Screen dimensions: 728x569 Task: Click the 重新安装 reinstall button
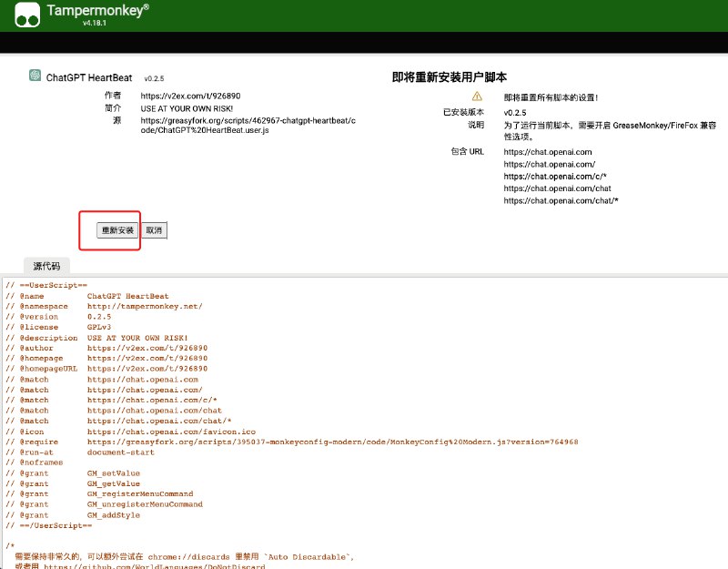point(117,230)
